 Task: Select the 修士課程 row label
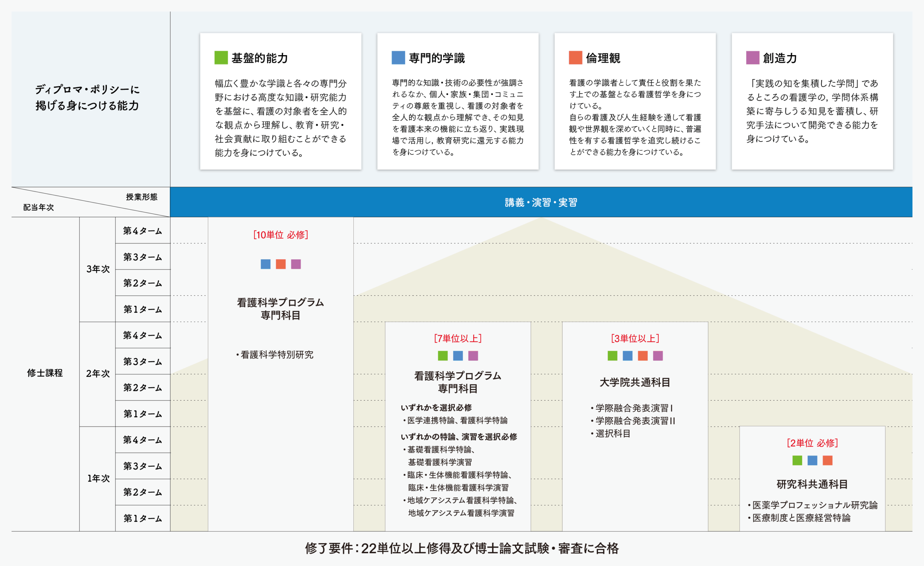pyautogui.click(x=45, y=373)
